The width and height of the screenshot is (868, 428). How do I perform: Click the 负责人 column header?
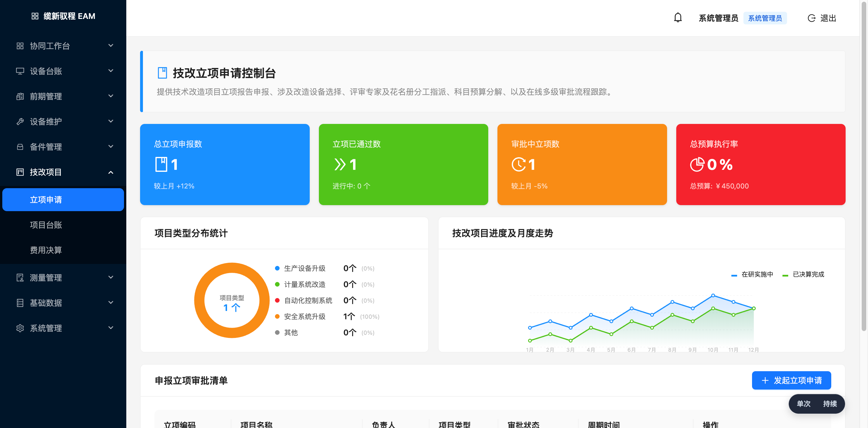click(383, 424)
